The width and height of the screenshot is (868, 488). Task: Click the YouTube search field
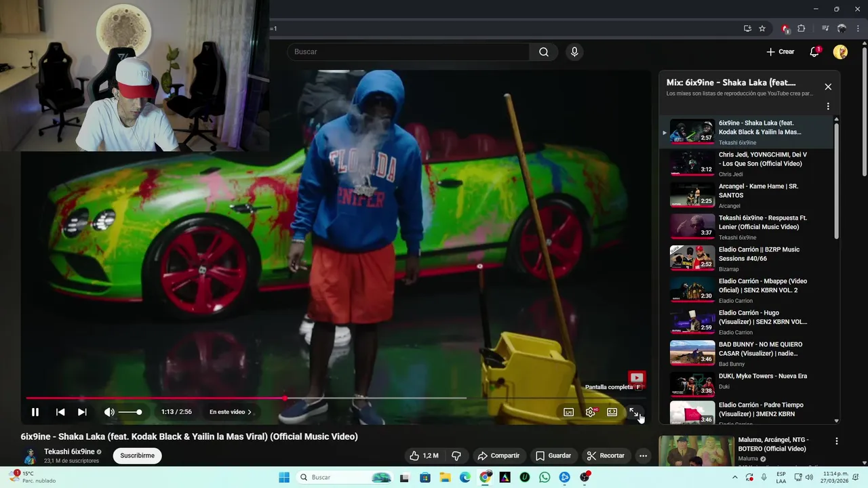(408, 52)
